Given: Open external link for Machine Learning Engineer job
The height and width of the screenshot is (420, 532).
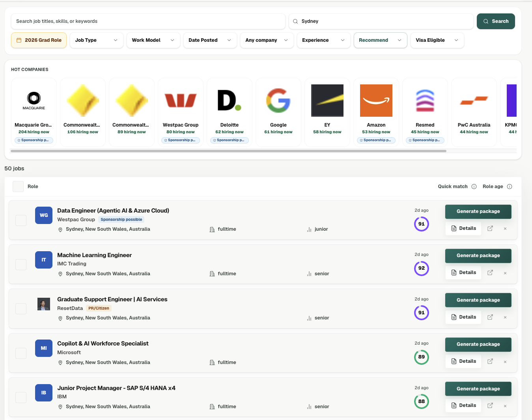Looking at the screenshot, I should (x=490, y=273).
